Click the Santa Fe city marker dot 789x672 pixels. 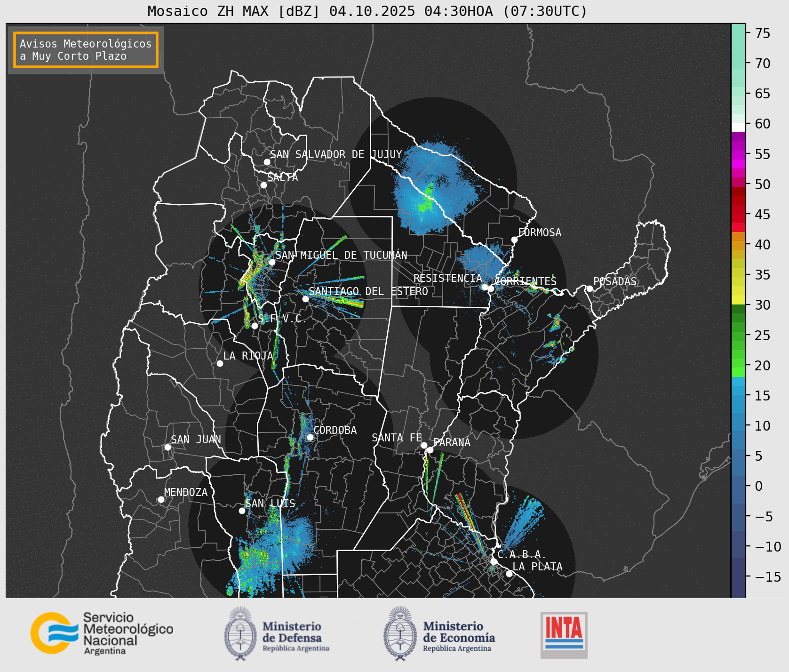point(424,445)
